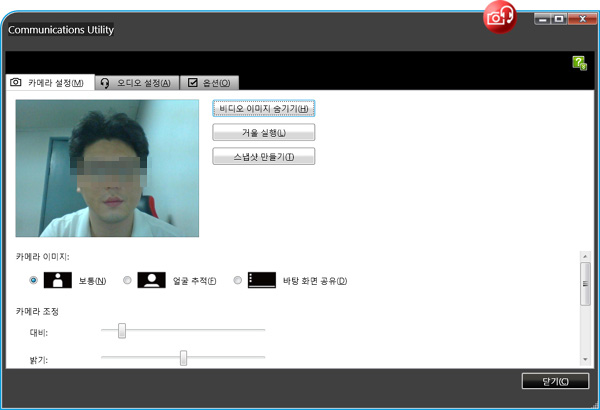Viewport: 600px width, 410px height.
Task: Click the Normal mode person thumbnail icon
Action: (x=58, y=280)
